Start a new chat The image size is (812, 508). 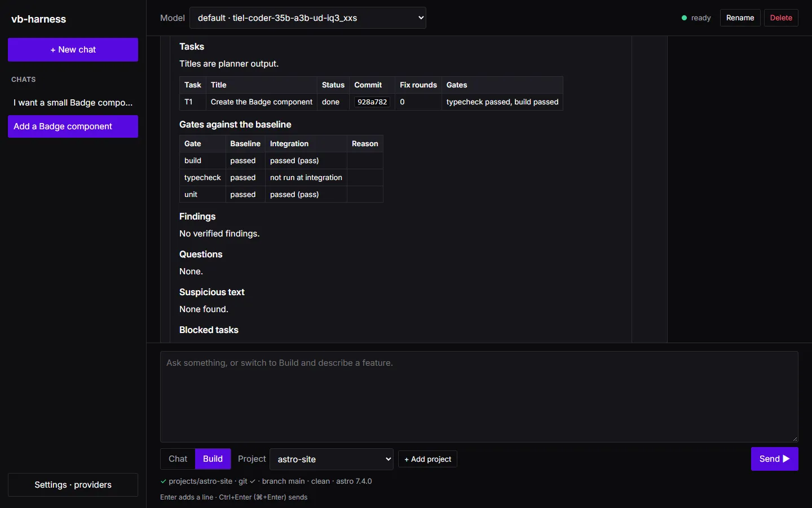click(x=73, y=50)
